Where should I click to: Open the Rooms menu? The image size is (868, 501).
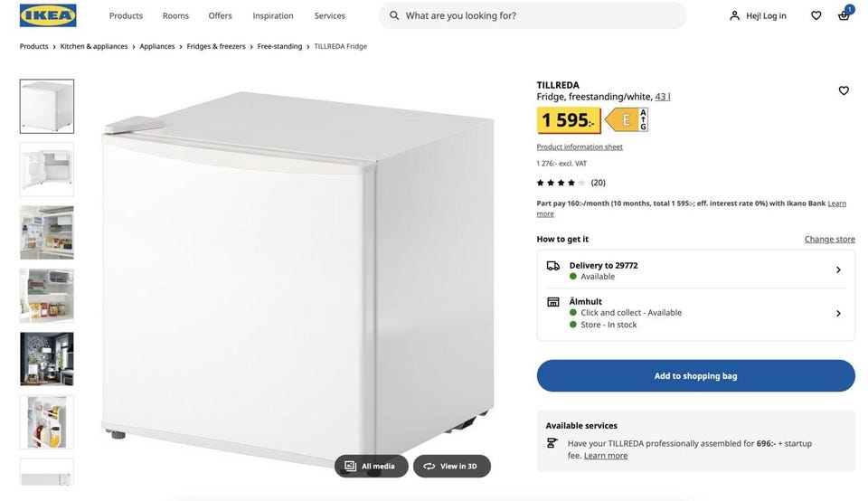point(175,15)
